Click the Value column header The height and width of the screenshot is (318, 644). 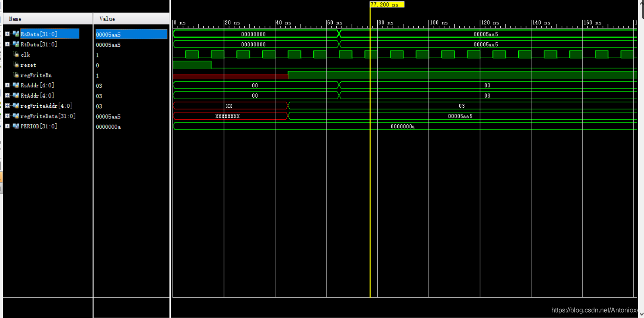(x=132, y=19)
